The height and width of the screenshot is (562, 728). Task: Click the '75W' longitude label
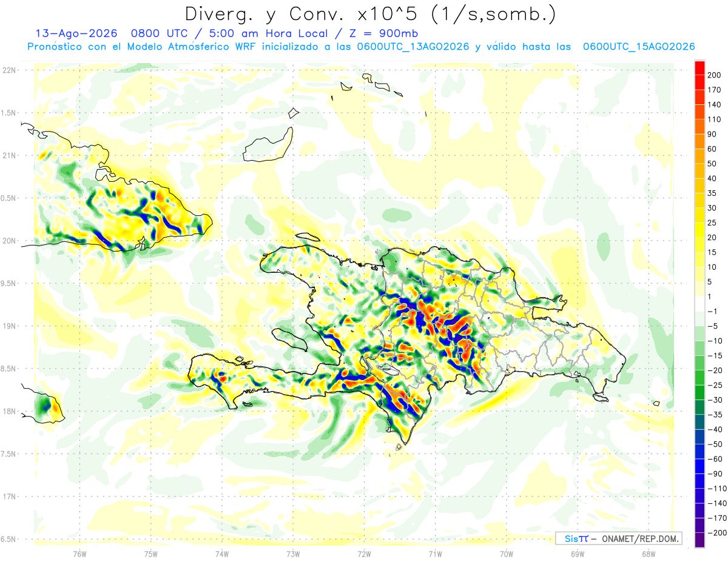point(151,554)
